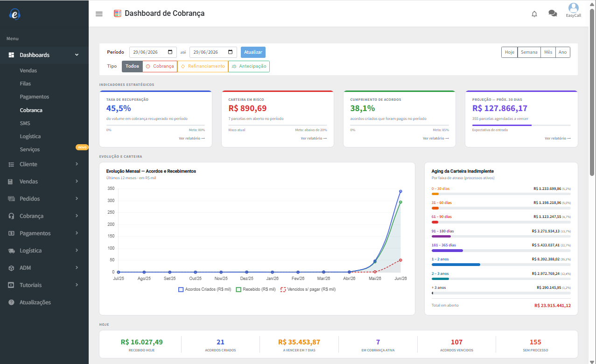The image size is (596, 364).
Task: Collapse the Dashboards menu section
Action: tap(44, 55)
